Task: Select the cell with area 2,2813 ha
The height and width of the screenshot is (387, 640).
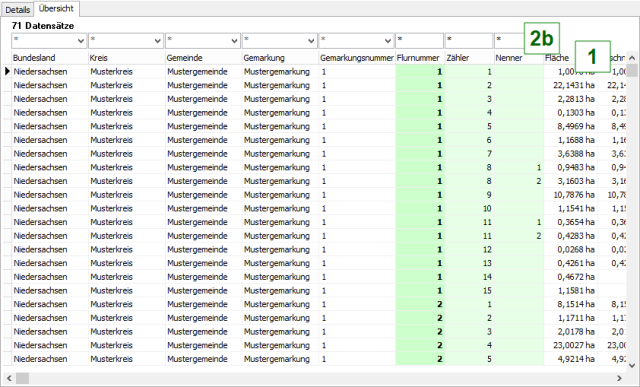Action: point(571,99)
